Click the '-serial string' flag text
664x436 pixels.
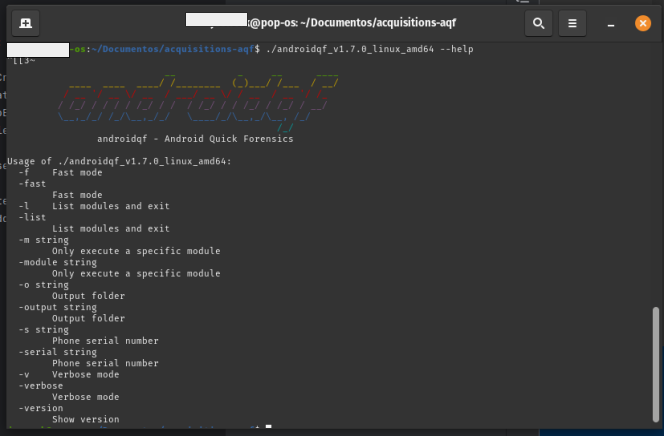click(57, 352)
